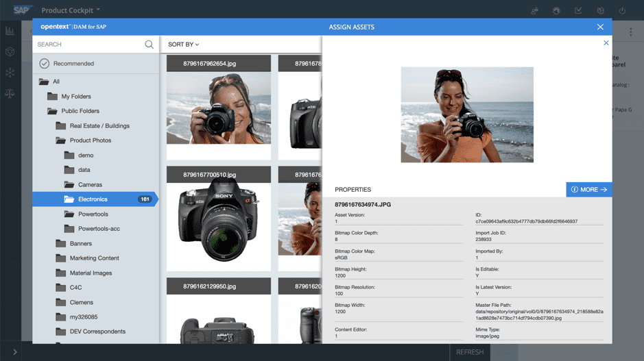
Task: Click Bitmap Color Map value sRGB
Action: 341,258
